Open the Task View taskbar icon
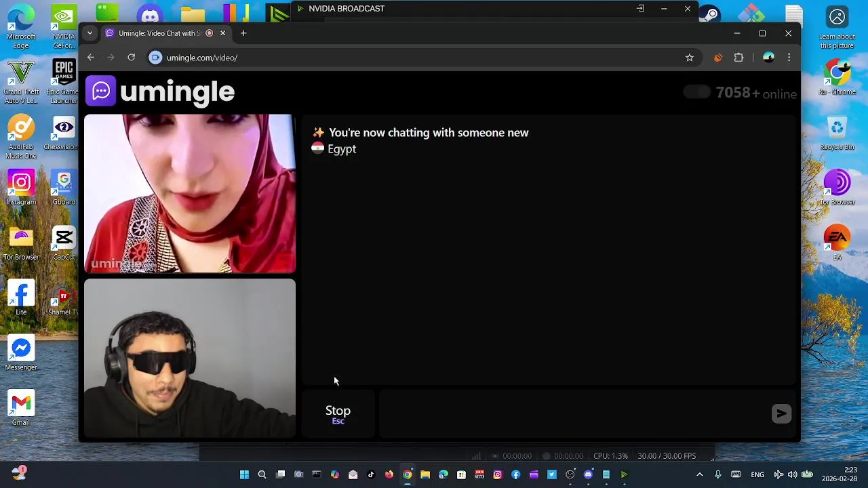868x488 pixels. [x=280, y=474]
